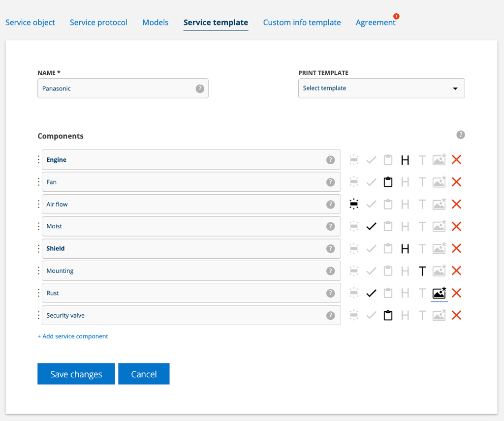504x421 pixels.
Task: Show help for the Fan component
Action: point(330,182)
